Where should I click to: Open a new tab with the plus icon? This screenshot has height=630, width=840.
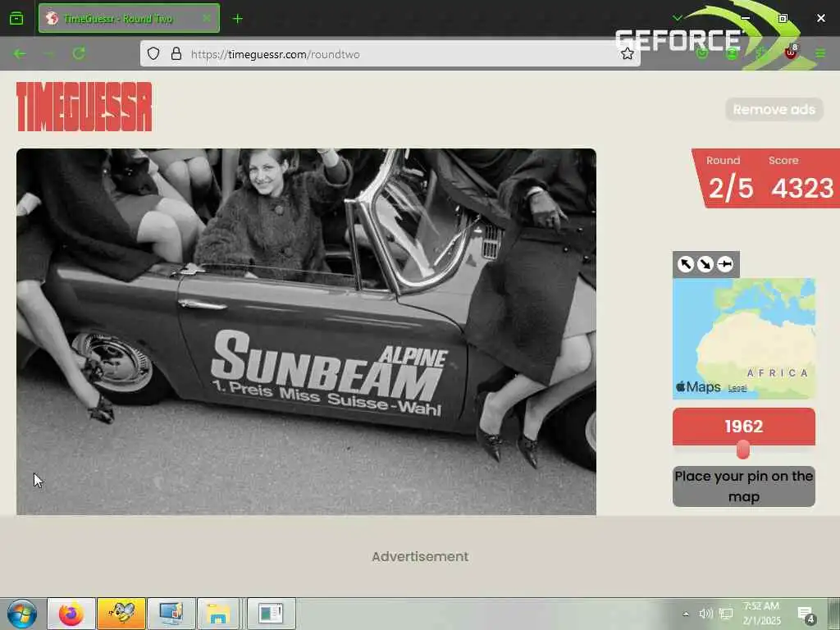(x=237, y=19)
